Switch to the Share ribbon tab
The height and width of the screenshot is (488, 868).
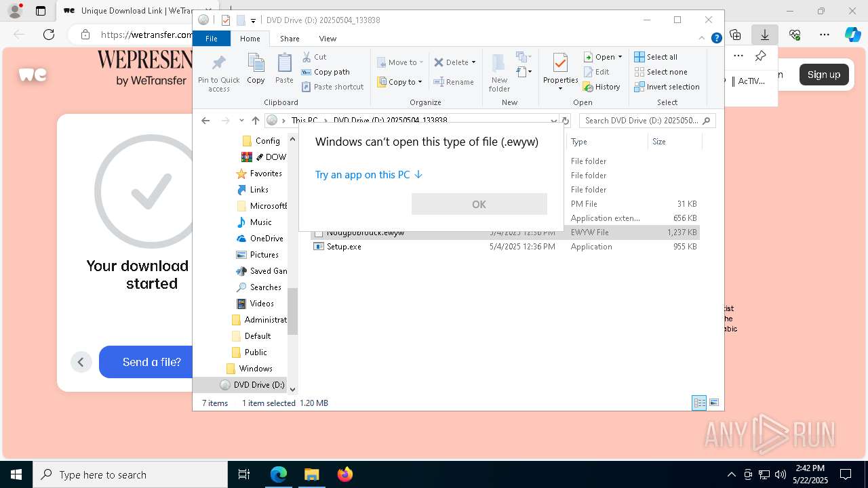tap(290, 39)
